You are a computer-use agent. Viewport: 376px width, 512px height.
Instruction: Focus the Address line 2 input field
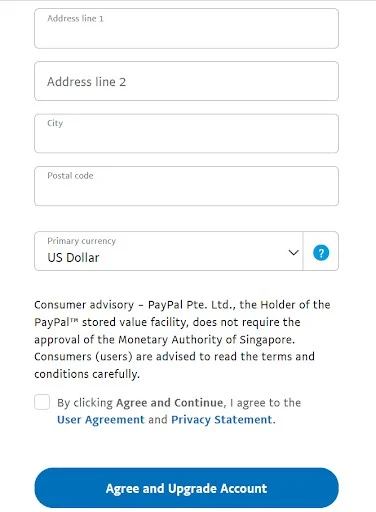point(186,81)
